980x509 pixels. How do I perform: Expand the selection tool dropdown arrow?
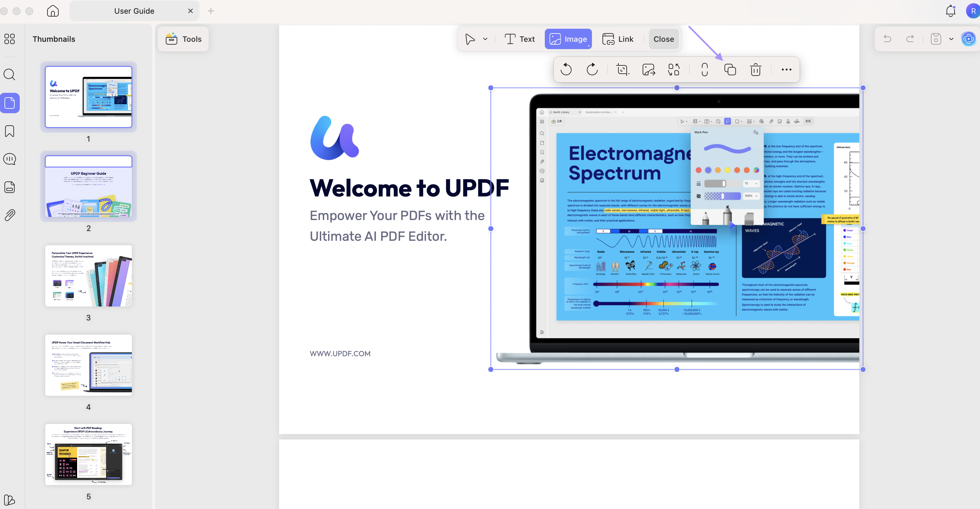485,39
